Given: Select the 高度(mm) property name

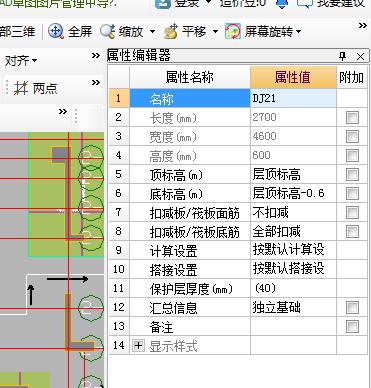Looking at the screenshot, I should point(190,155).
